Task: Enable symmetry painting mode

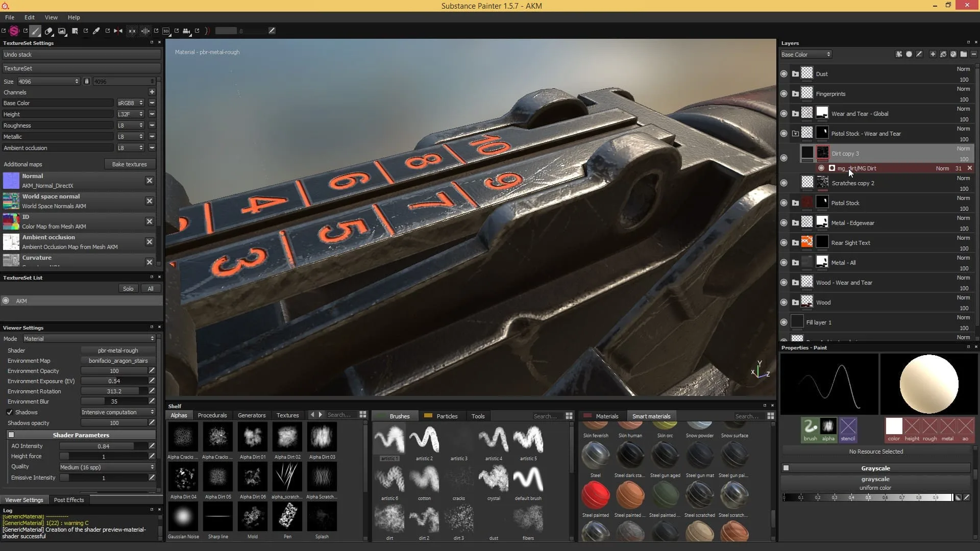Action: click(x=118, y=31)
